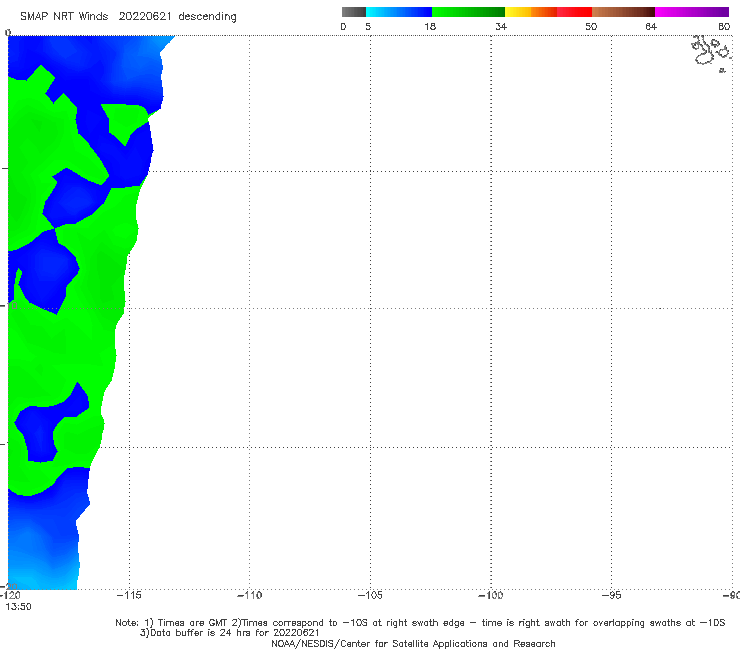Click the swath time '13:50'
Image resolution: width=740 pixels, height=650 pixels.
coord(18,607)
